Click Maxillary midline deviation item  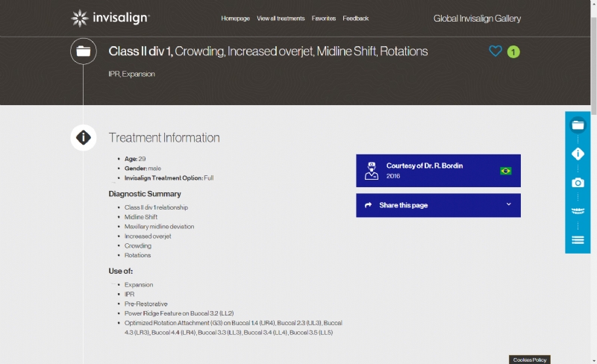pyautogui.click(x=159, y=227)
